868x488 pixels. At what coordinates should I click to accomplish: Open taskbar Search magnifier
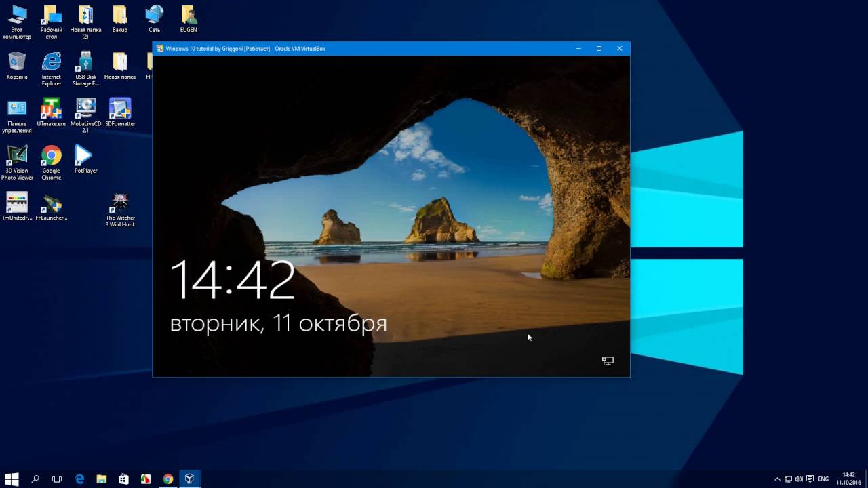pos(35,479)
